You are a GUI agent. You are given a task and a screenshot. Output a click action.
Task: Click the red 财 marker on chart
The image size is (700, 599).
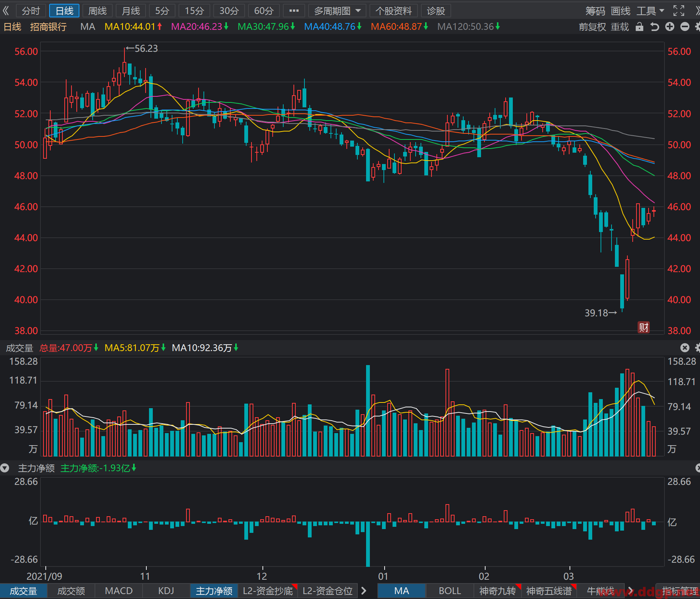tap(644, 327)
